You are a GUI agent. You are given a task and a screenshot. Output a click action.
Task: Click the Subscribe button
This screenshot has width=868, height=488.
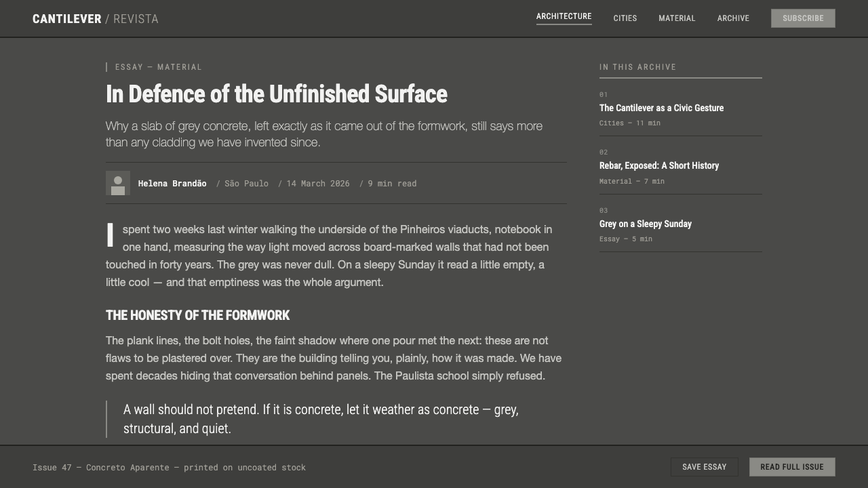point(803,18)
